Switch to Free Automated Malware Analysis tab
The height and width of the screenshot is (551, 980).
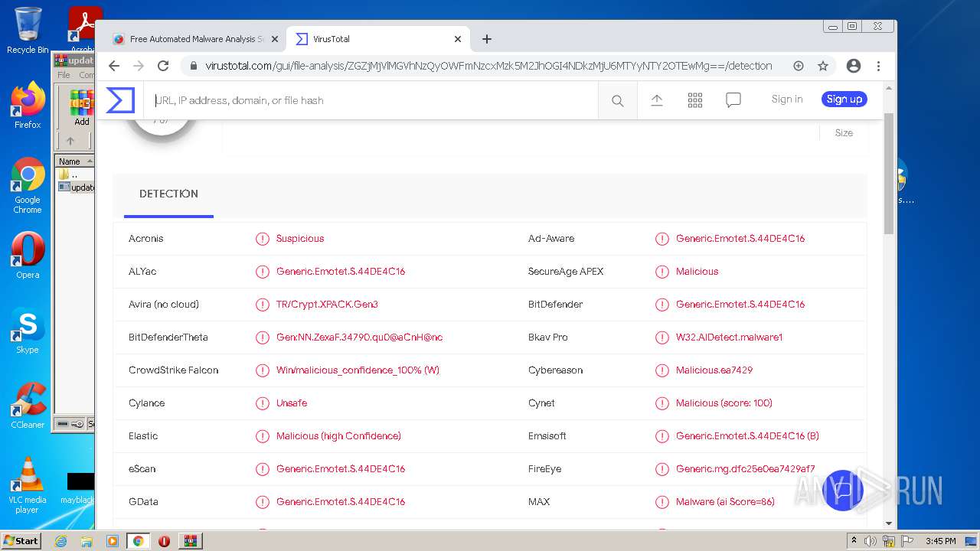[x=196, y=39]
